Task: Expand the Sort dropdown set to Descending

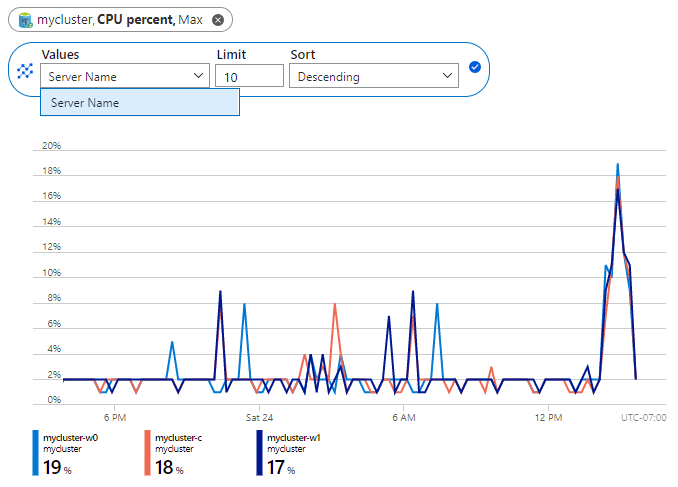Action: point(373,76)
